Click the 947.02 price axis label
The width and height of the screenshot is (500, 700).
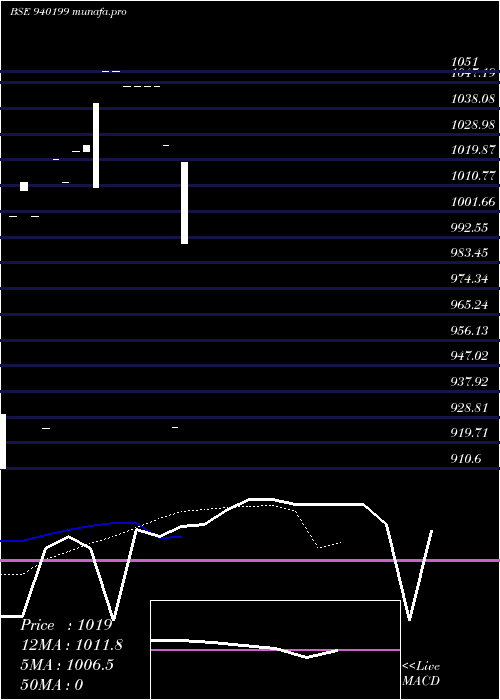coord(469,356)
